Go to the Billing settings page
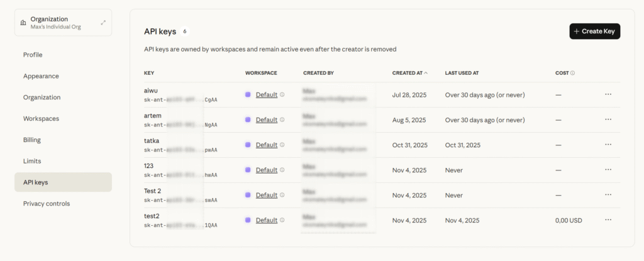Viewport: 644px width, 261px height. [32, 140]
